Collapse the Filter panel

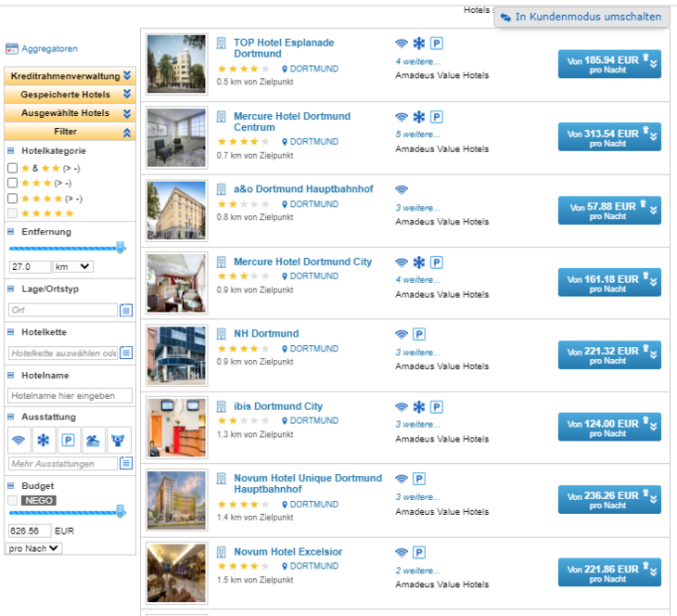[x=70, y=132]
